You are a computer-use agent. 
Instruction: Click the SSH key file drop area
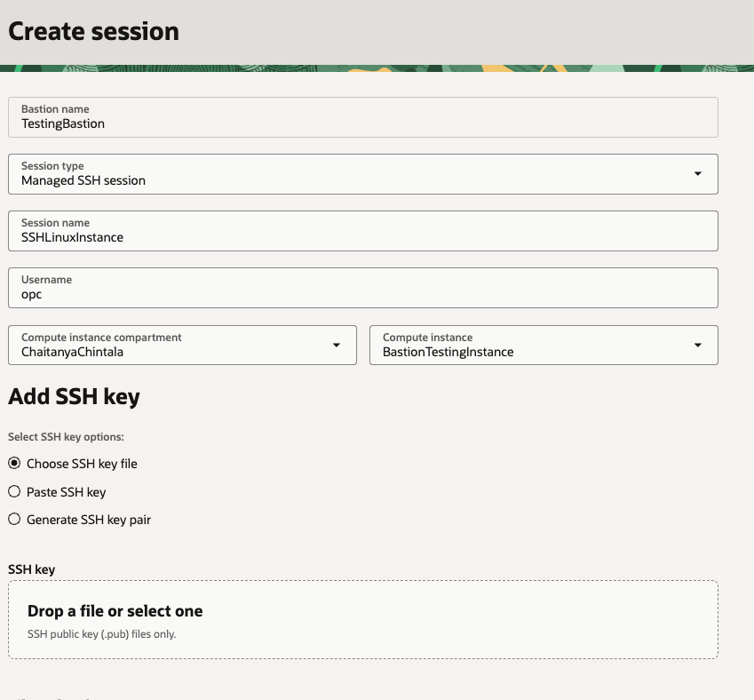click(363, 617)
